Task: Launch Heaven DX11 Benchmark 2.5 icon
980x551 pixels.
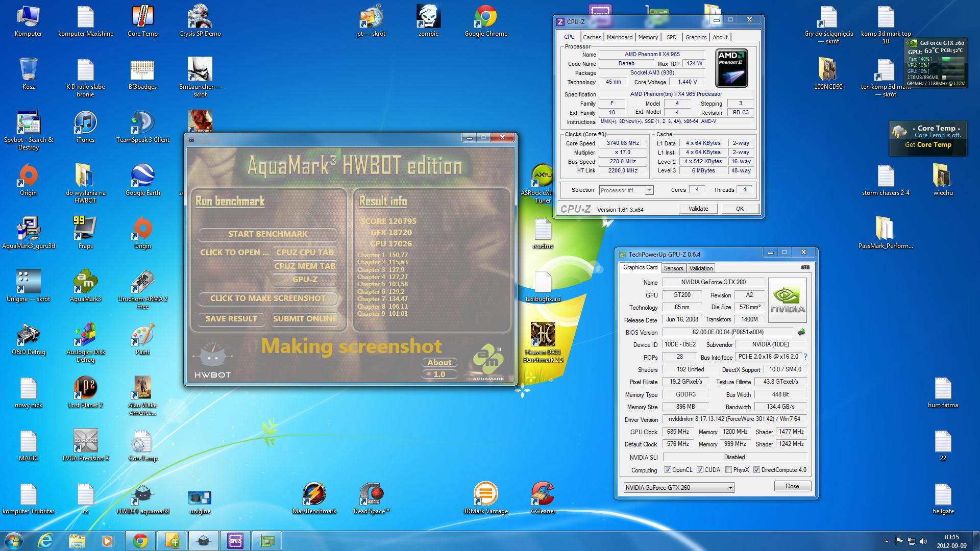Action: (x=543, y=342)
